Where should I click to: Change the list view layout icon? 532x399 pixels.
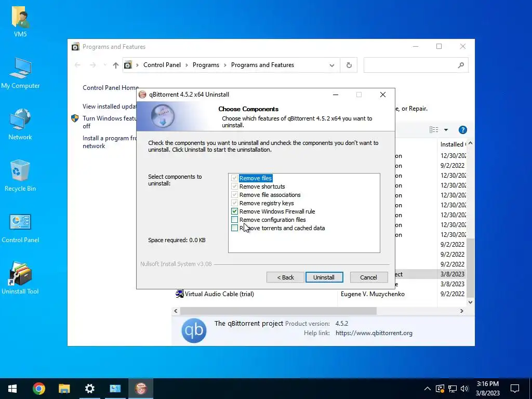[x=434, y=130]
